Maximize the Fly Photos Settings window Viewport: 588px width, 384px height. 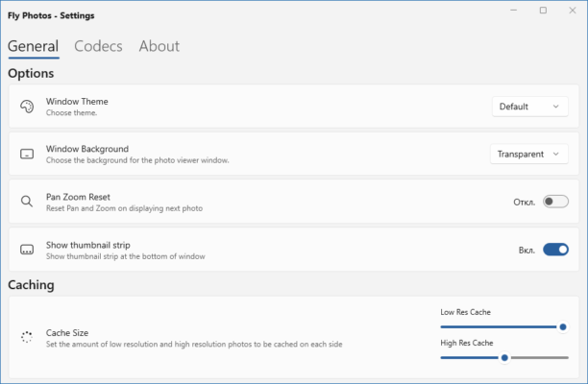point(543,11)
